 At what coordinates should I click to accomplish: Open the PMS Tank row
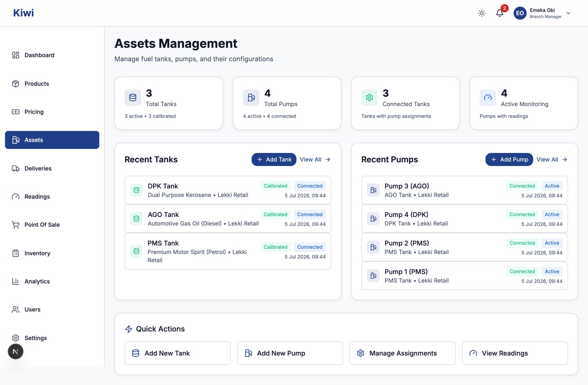coord(228,251)
